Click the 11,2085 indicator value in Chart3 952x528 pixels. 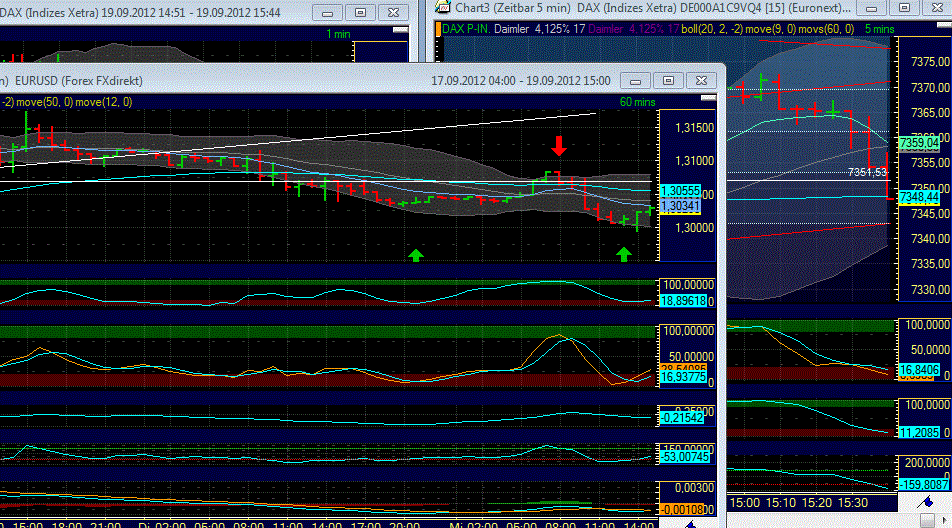tap(919, 433)
